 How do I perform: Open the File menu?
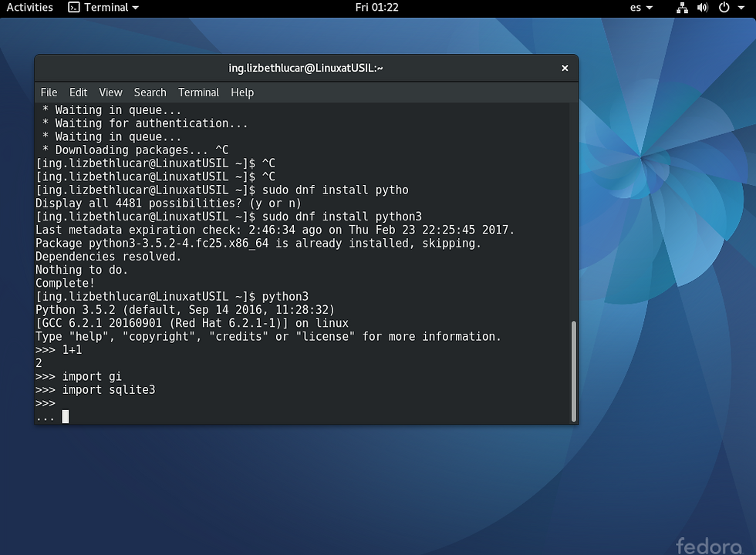pyautogui.click(x=49, y=92)
